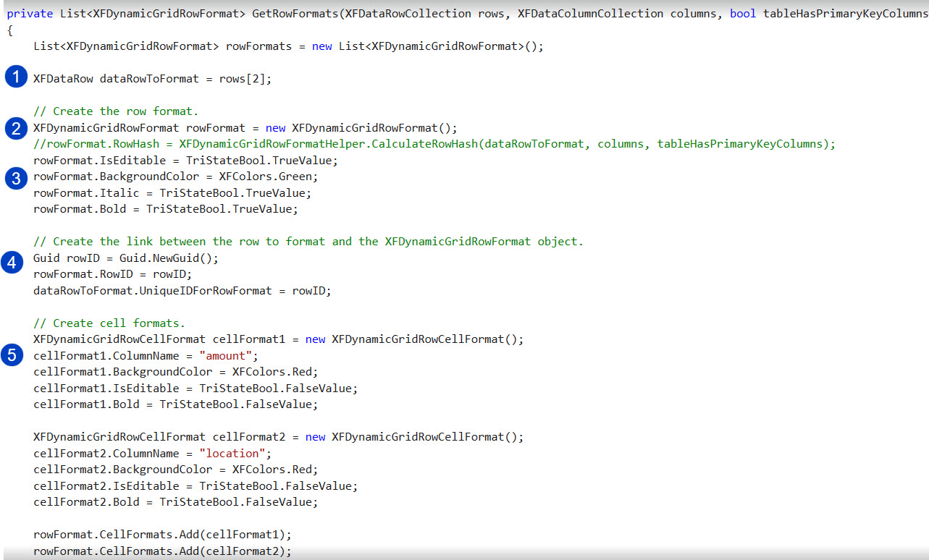Click the "amount" string literal
This screenshot has width=929, height=560.
coord(225,356)
